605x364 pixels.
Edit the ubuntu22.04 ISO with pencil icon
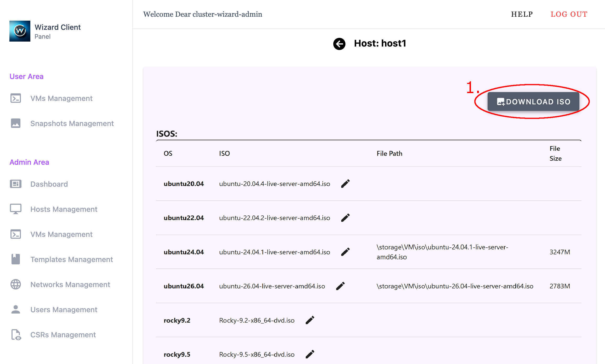point(345,218)
